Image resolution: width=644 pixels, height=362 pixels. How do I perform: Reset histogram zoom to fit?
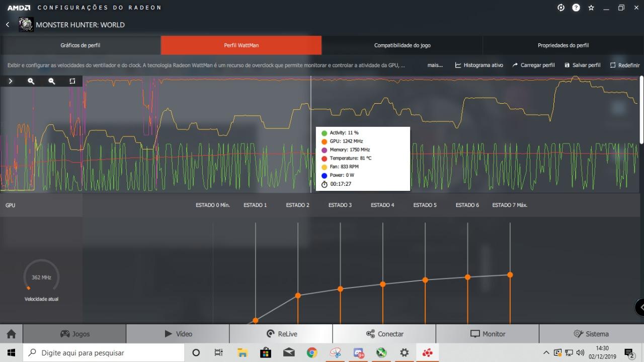pyautogui.click(x=72, y=81)
